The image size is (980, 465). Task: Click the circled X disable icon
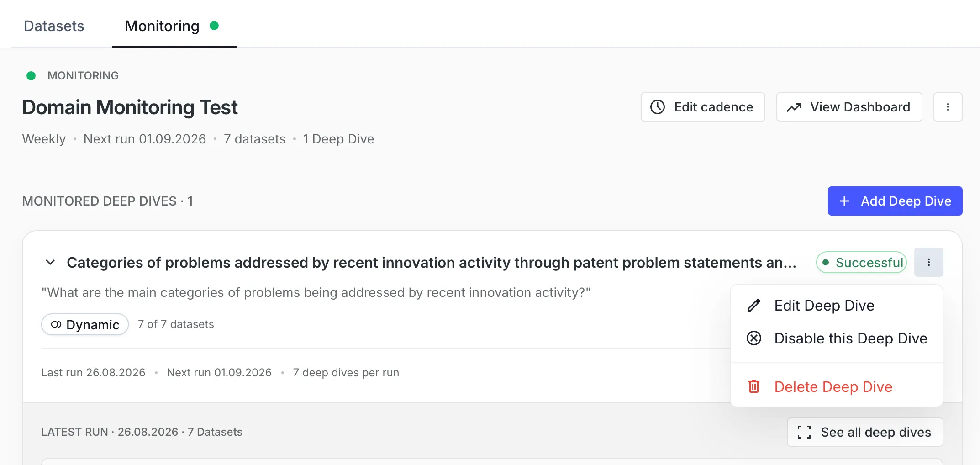(754, 338)
